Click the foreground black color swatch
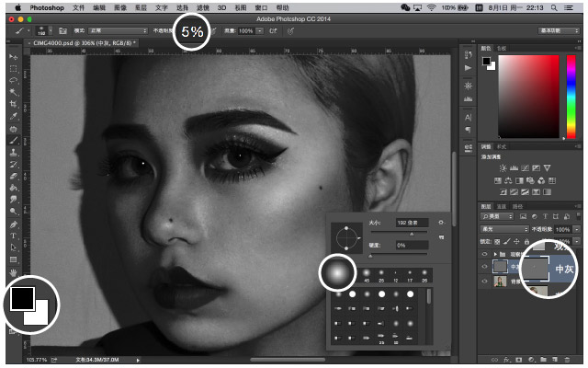The width and height of the screenshot is (588, 368). (22, 300)
